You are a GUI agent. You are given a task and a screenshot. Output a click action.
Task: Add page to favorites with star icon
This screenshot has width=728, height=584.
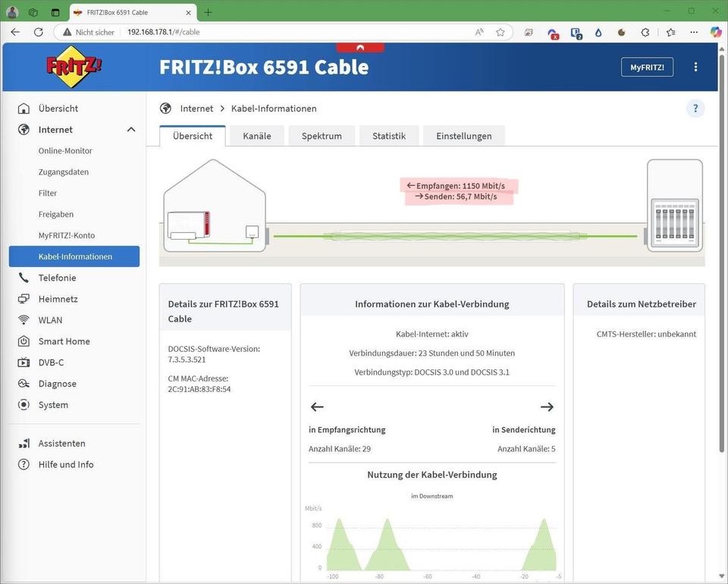click(500, 32)
